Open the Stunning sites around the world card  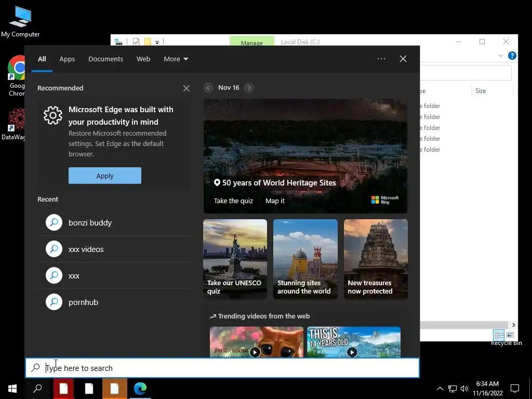[x=305, y=259]
